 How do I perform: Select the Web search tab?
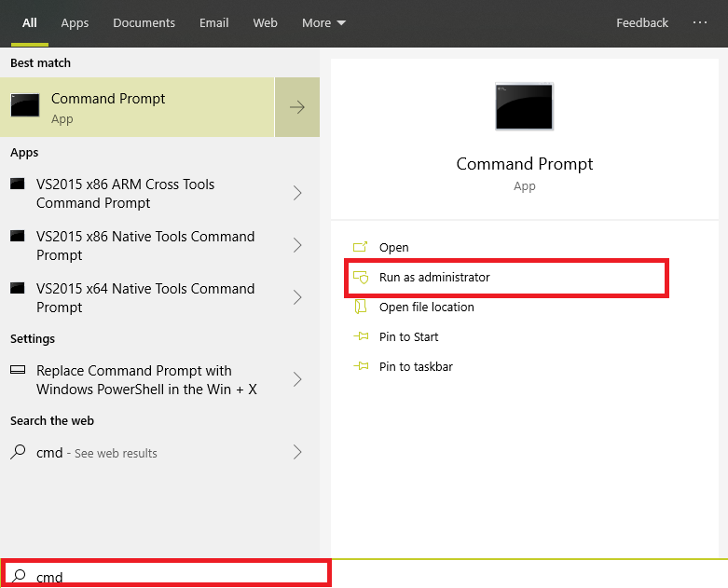point(266,22)
